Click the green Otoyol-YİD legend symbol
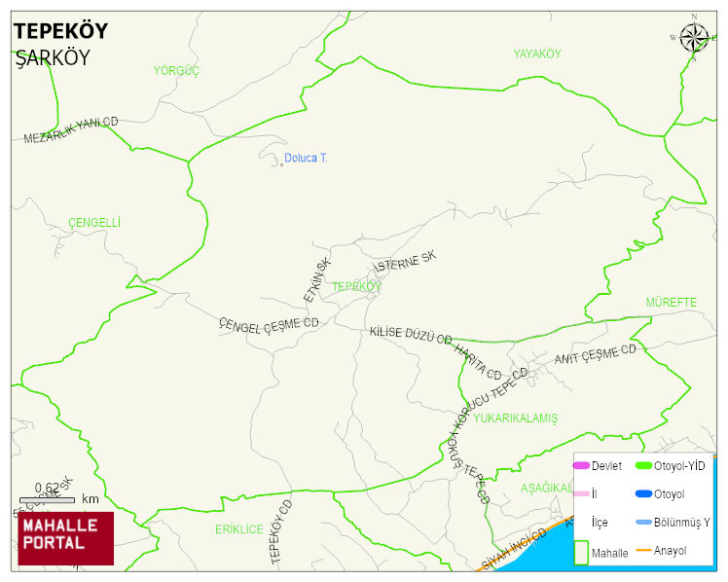This screenshot has height=582, width=728. pos(642,466)
